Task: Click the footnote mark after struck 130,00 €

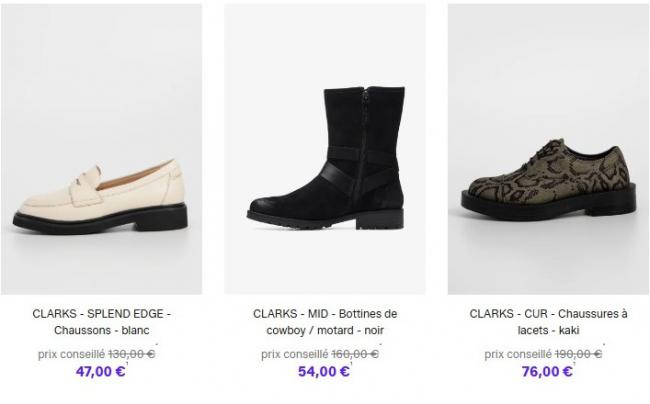Action: pyautogui.click(x=159, y=348)
